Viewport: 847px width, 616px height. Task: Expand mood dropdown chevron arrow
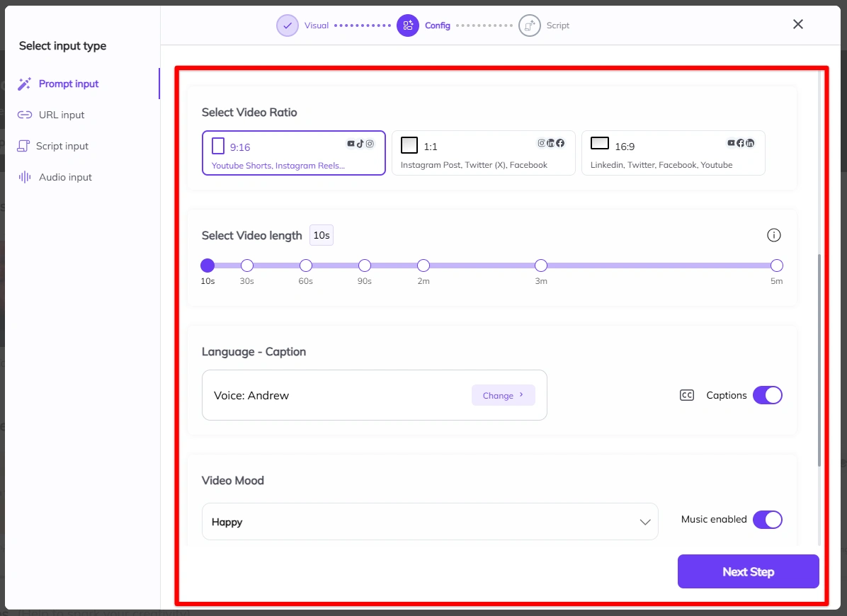(645, 522)
